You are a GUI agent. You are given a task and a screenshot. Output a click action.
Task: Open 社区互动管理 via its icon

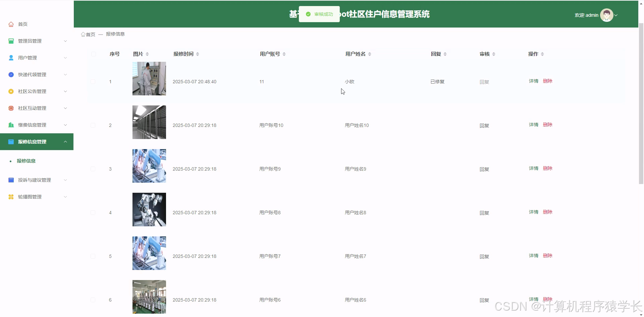coord(10,108)
